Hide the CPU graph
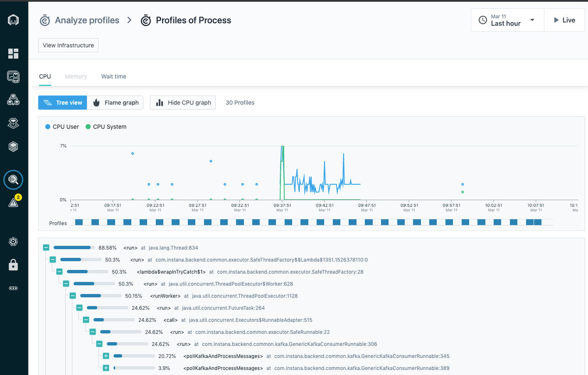The width and height of the screenshot is (588, 375). 183,103
